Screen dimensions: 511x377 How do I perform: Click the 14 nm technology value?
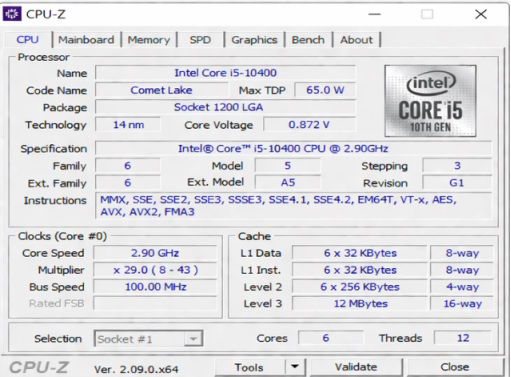(128, 125)
